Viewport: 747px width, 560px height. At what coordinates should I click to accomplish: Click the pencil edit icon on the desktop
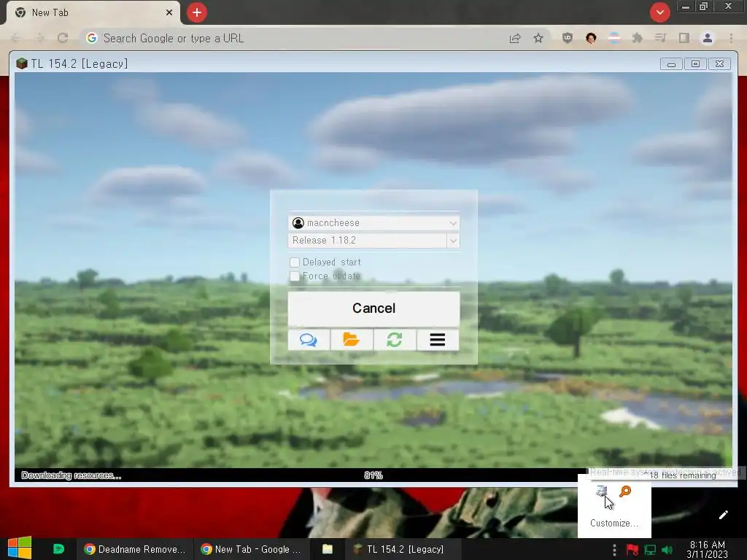point(723,515)
